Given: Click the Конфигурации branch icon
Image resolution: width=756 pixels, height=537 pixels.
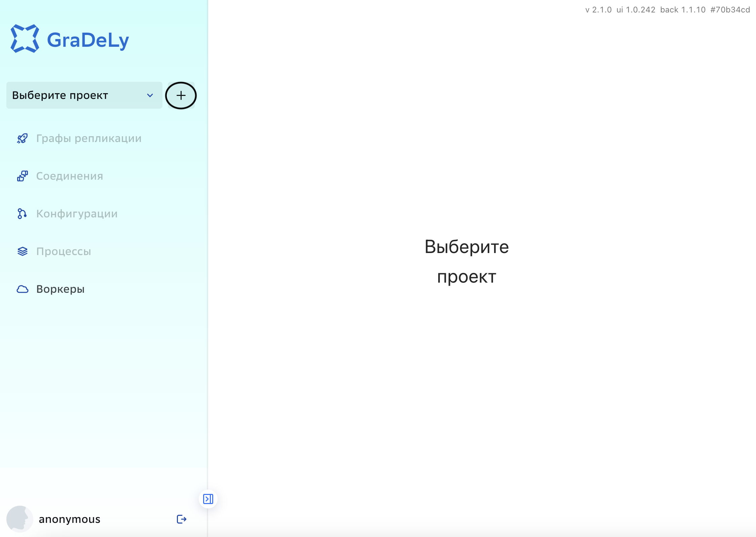Looking at the screenshot, I should click(x=23, y=214).
